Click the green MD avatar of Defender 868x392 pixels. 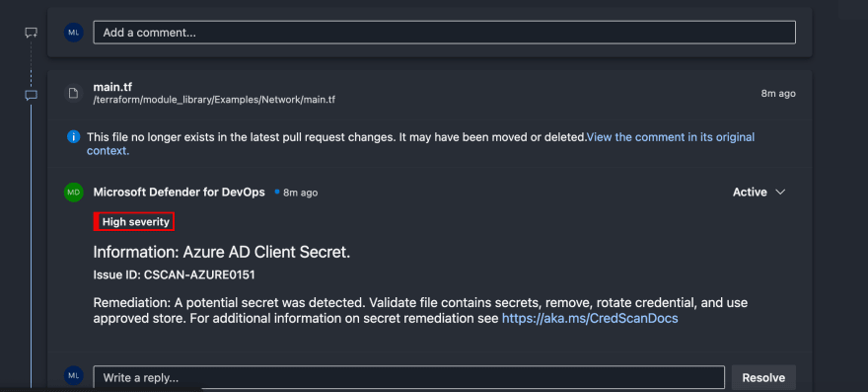74,193
